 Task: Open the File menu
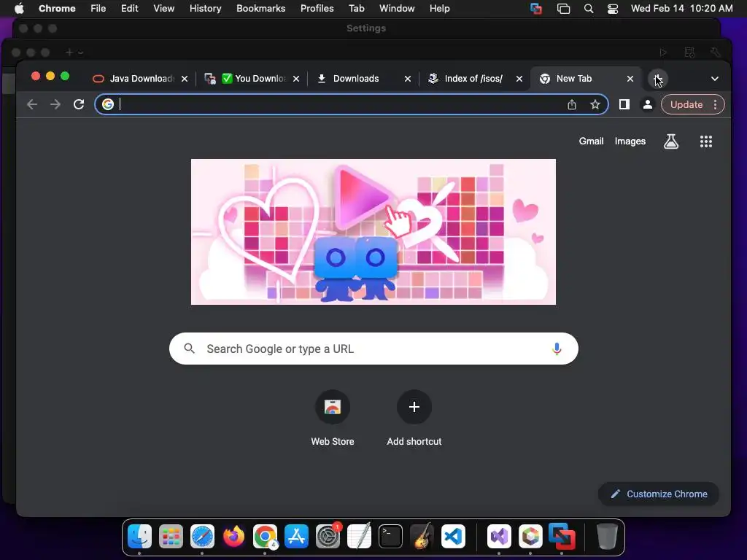click(x=98, y=8)
